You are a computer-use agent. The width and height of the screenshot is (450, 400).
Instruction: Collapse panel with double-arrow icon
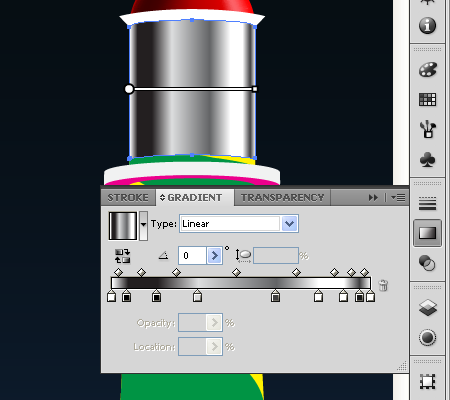point(373,198)
